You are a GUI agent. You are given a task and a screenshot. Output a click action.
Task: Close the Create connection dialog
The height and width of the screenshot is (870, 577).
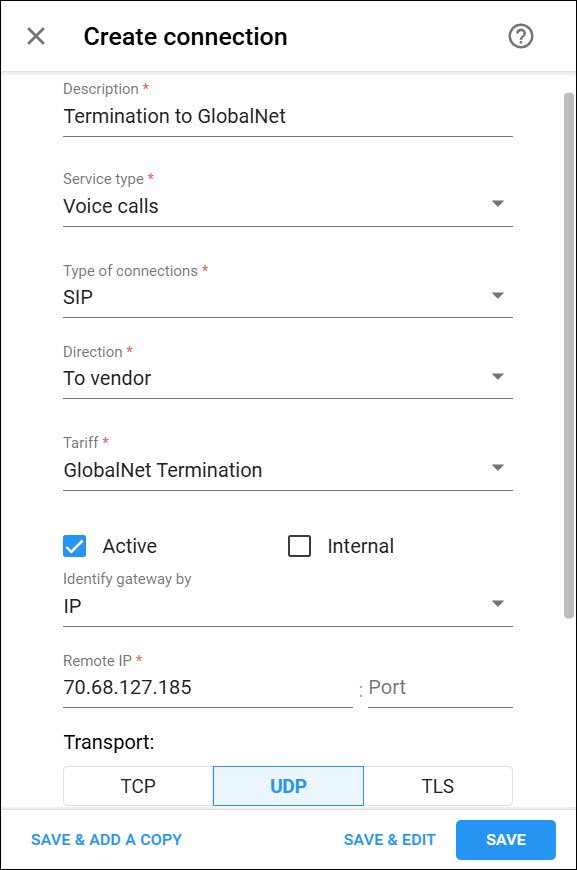click(36, 37)
